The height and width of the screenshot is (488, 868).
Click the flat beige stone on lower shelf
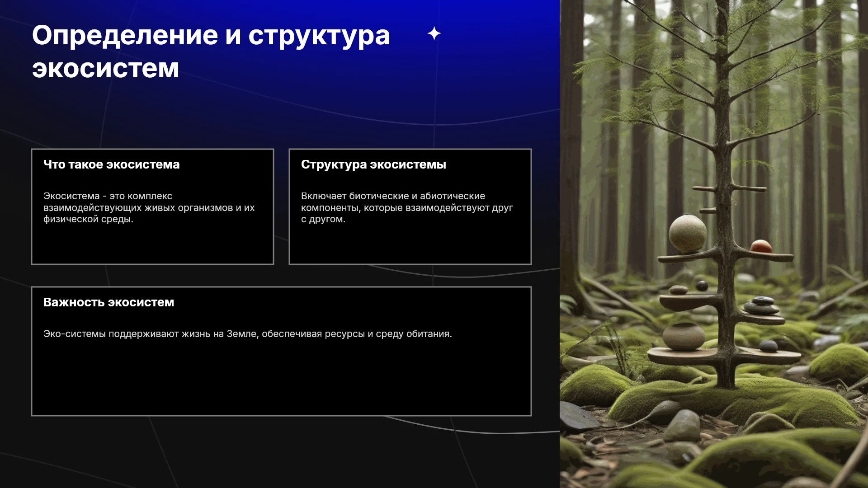tap(683, 337)
